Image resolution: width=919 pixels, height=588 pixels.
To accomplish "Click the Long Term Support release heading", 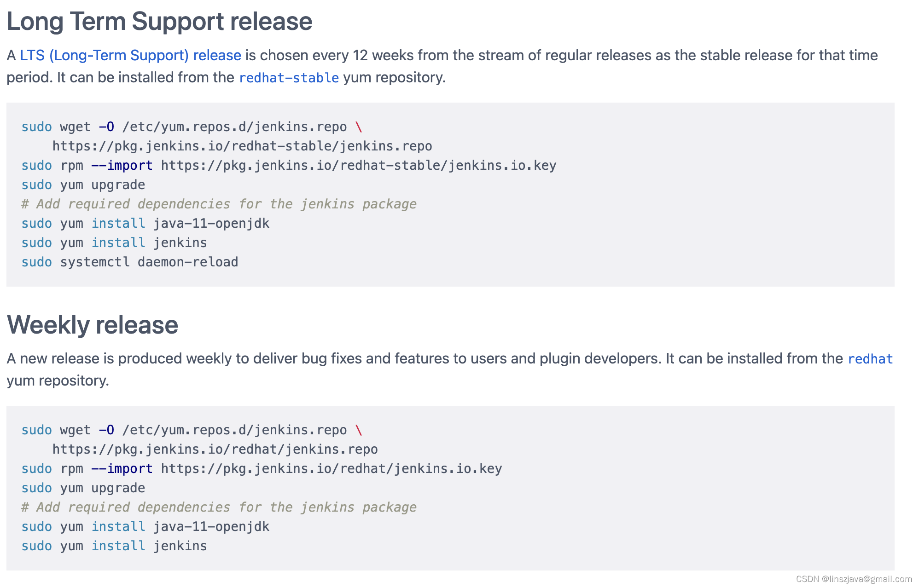I will pyautogui.click(x=159, y=22).
